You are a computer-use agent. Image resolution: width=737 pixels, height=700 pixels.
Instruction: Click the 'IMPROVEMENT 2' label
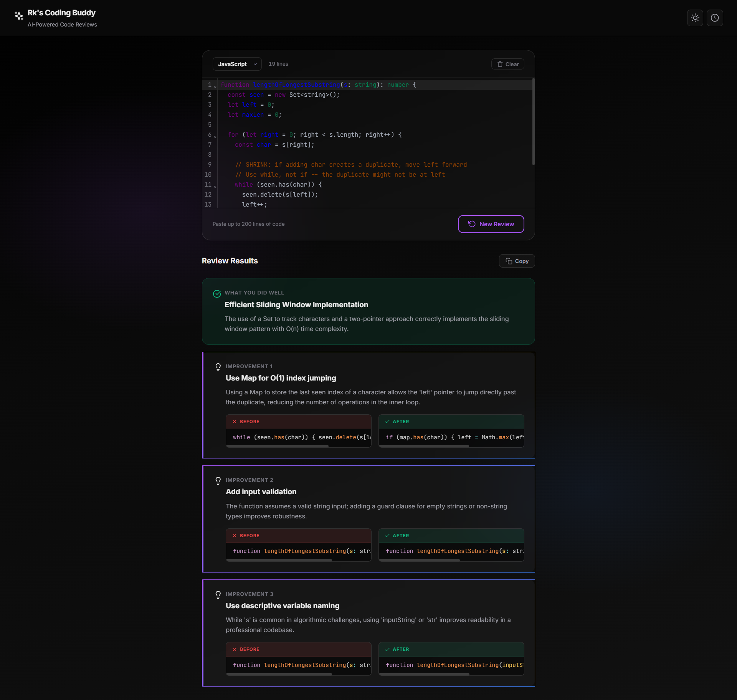(x=249, y=480)
